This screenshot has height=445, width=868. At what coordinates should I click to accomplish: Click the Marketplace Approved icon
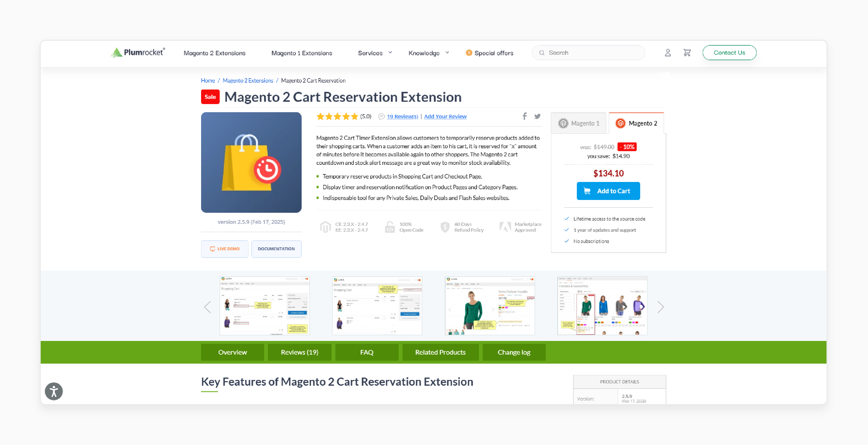505,227
